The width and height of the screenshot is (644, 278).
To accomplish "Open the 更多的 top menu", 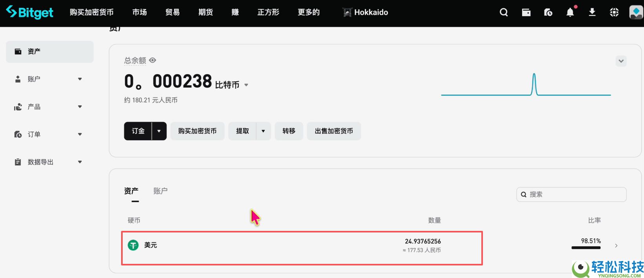I will (309, 12).
